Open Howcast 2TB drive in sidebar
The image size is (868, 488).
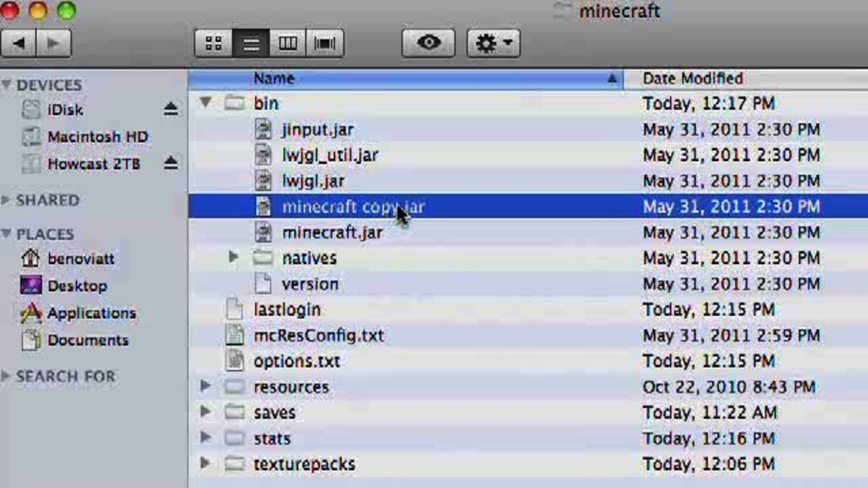pos(93,164)
